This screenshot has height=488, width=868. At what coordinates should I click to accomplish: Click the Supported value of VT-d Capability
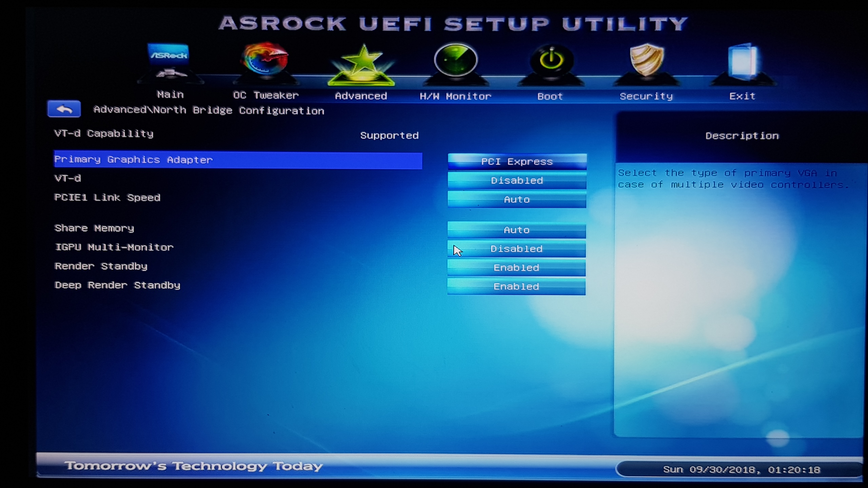pyautogui.click(x=389, y=136)
